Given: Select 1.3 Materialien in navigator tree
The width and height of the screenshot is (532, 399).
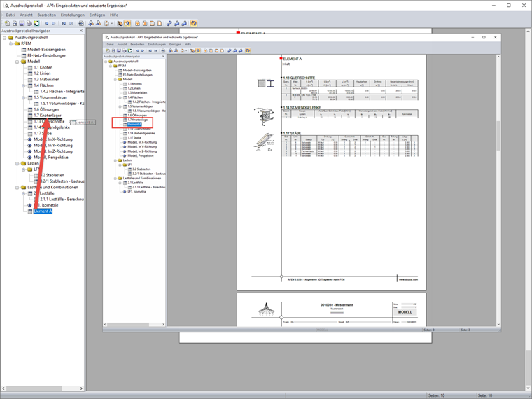Looking at the screenshot, I should pyautogui.click(x=46, y=80).
